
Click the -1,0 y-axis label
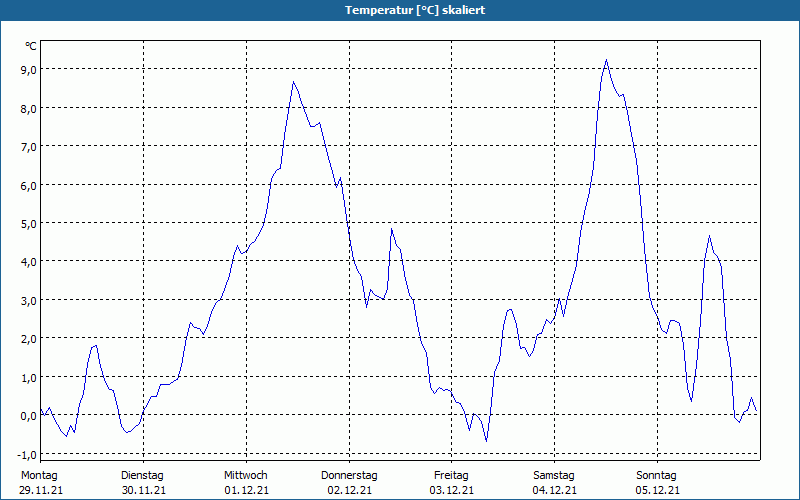click(27, 455)
